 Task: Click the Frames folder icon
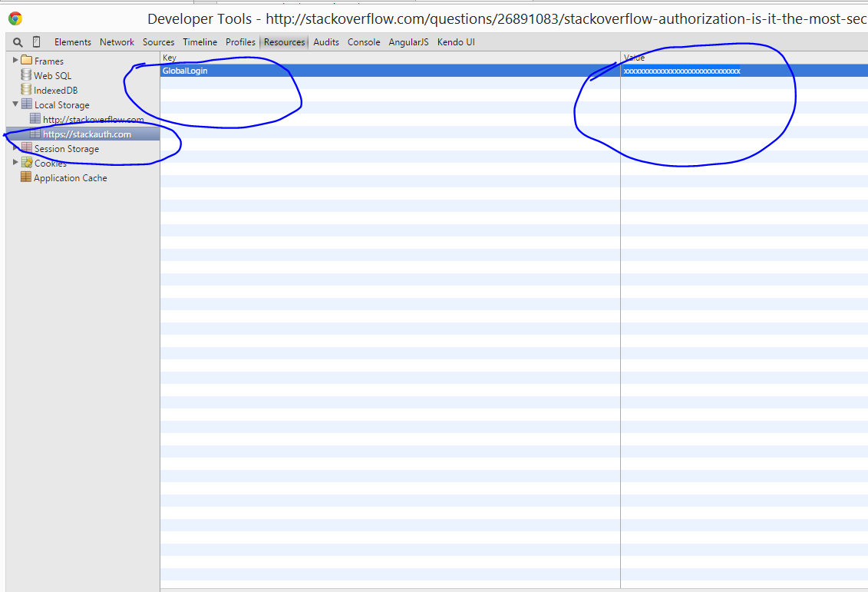click(x=27, y=60)
